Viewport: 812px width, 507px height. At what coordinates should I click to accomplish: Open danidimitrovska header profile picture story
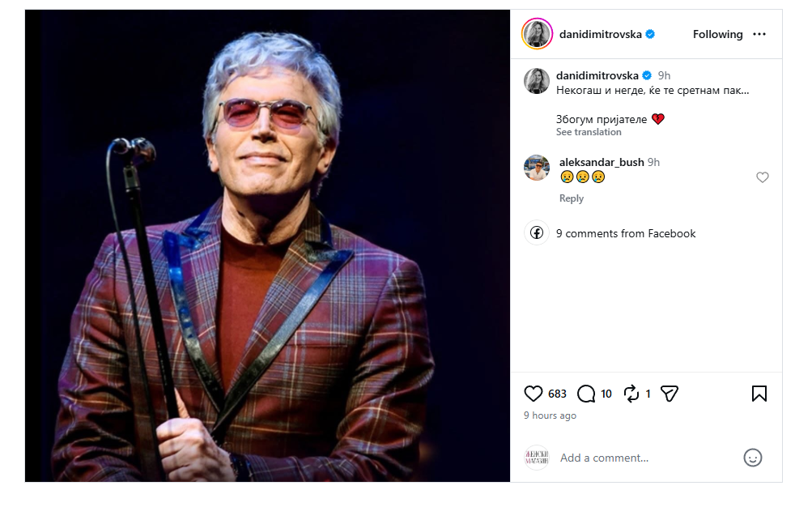(x=537, y=34)
